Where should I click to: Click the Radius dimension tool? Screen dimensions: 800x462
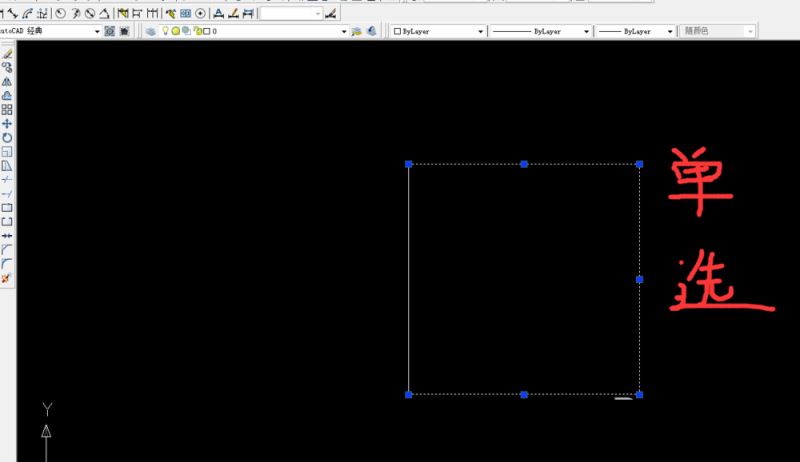point(61,14)
